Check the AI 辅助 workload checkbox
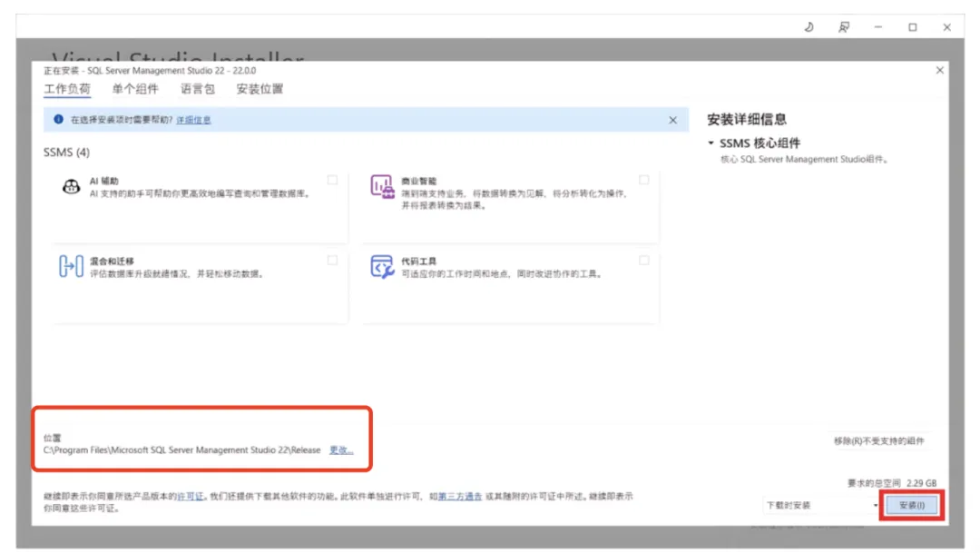Viewport: 980px width, 553px height. [332, 180]
